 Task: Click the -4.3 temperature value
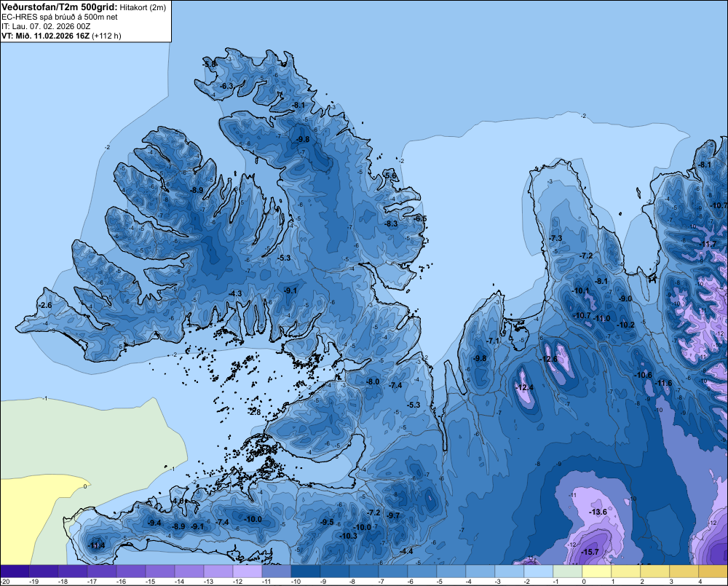click(x=235, y=293)
